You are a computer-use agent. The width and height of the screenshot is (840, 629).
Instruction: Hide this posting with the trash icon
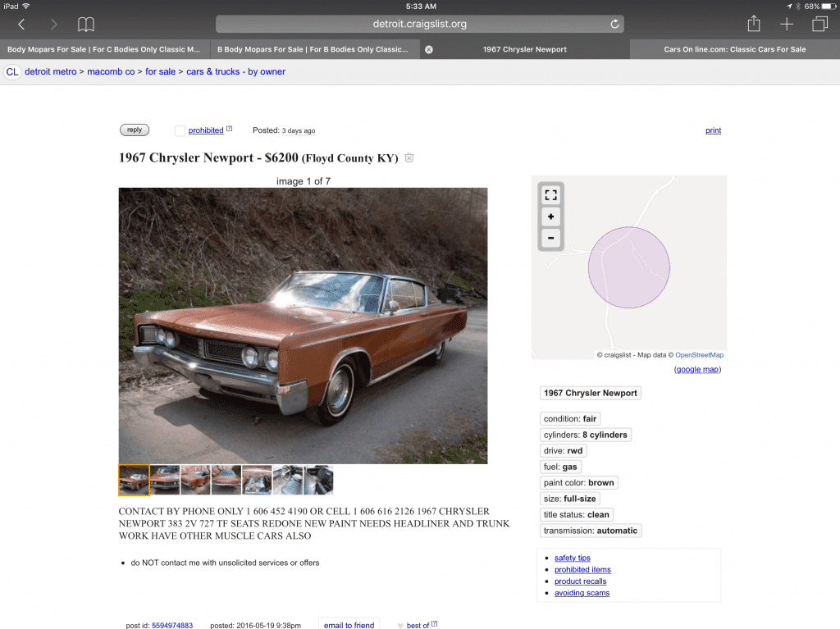409,157
